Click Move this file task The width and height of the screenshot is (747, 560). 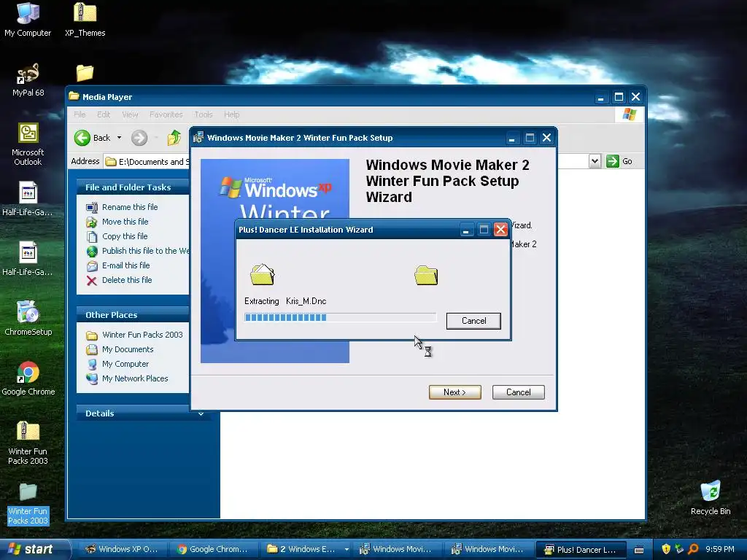point(125,222)
